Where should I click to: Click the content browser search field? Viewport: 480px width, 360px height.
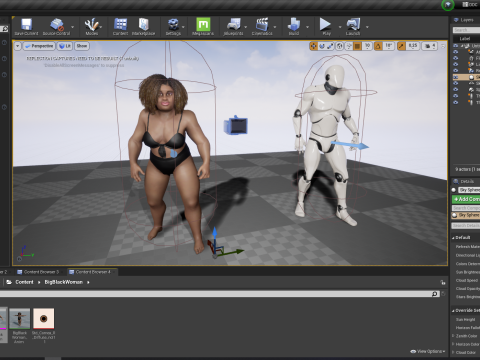pos(215,294)
